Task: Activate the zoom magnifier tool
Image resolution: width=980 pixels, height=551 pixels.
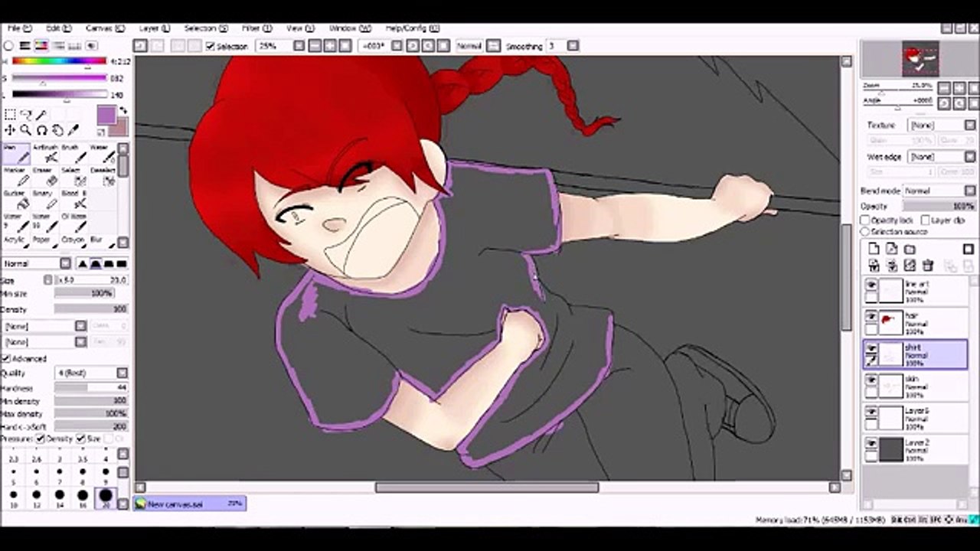Action: pos(25,130)
